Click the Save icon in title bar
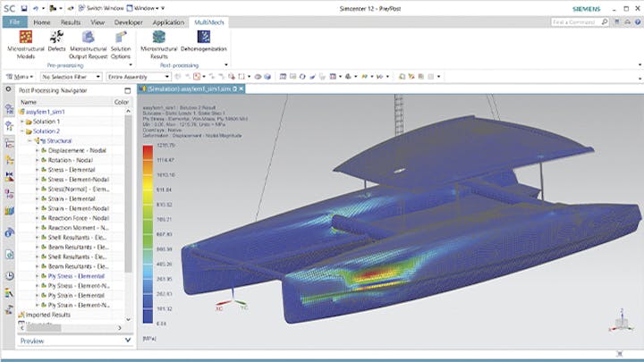Viewport: 644px width, 362px height. [25, 6]
